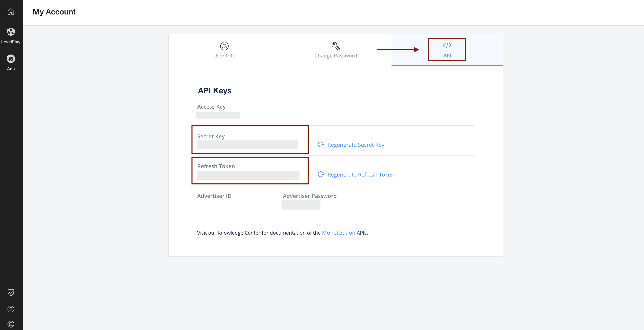644x330 pixels.
Task: Click the home icon in sidebar
Action: pyautogui.click(x=11, y=12)
